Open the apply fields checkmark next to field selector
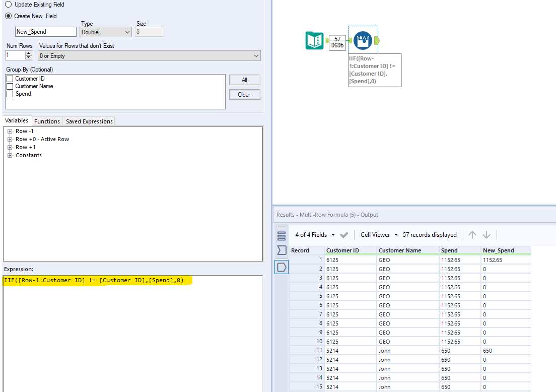 [344, 234]
